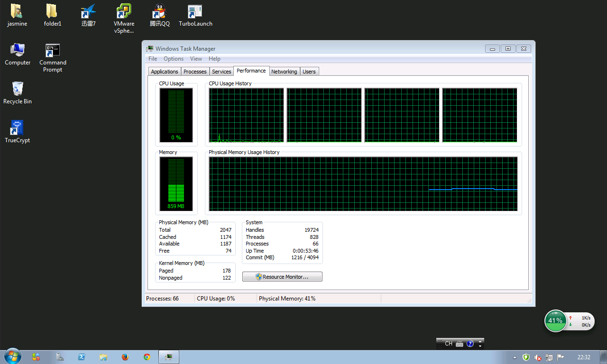The width and height of the screenshot is (607, 364).
Task: Click the Handles value 19724
Action: [x=312, y=230]
